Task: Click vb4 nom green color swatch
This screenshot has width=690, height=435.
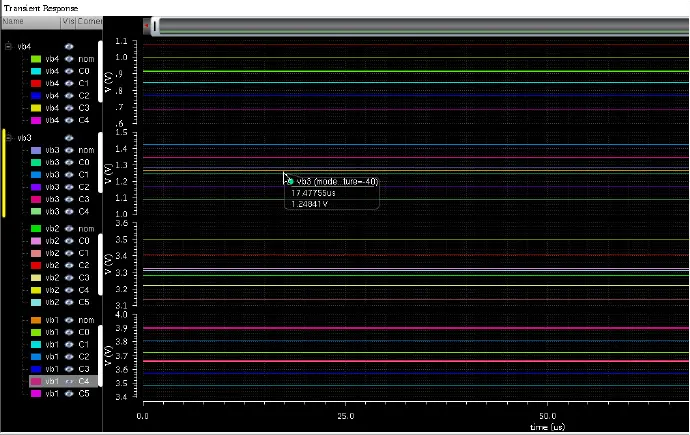Action: click(36, 59)
